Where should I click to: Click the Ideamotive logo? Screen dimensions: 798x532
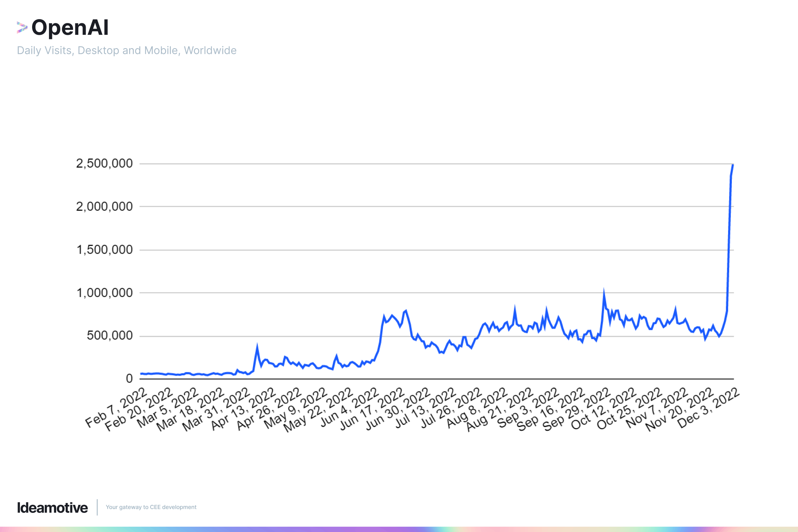[x=52, y=508]
